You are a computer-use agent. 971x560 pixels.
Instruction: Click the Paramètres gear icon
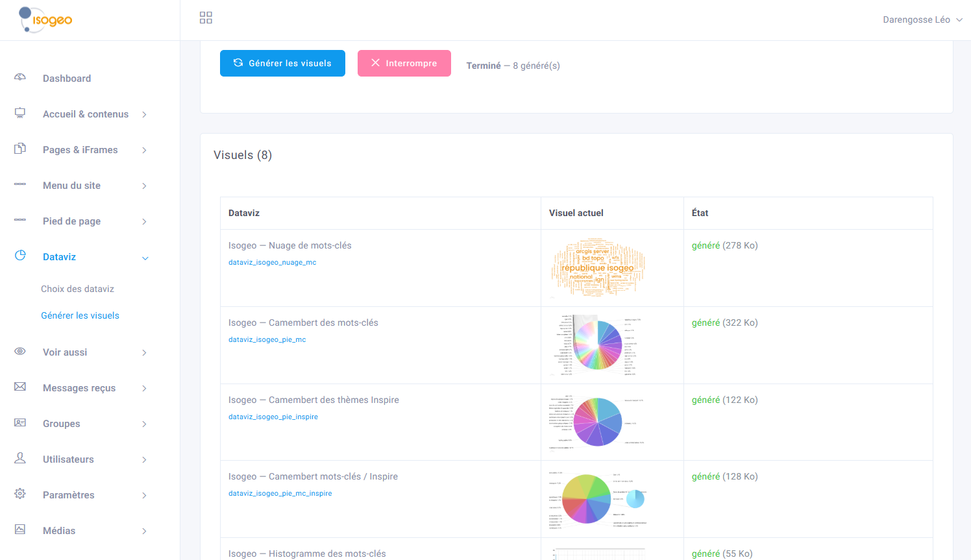pos(20,494)
